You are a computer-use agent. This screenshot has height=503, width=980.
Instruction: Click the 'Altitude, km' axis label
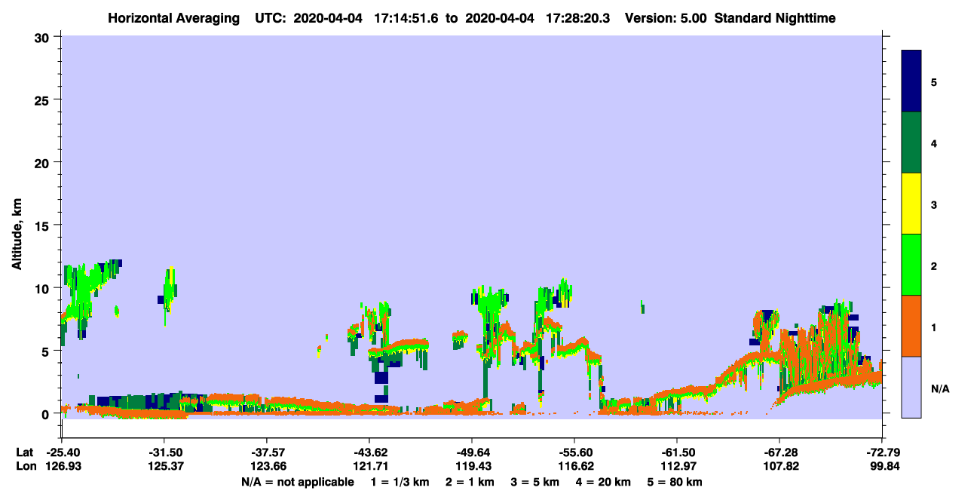17,235
